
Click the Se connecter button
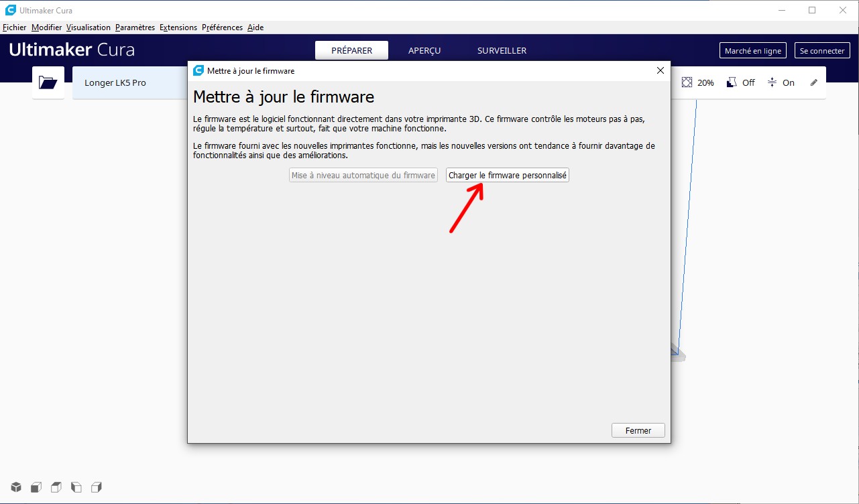[x=823, y=50]
